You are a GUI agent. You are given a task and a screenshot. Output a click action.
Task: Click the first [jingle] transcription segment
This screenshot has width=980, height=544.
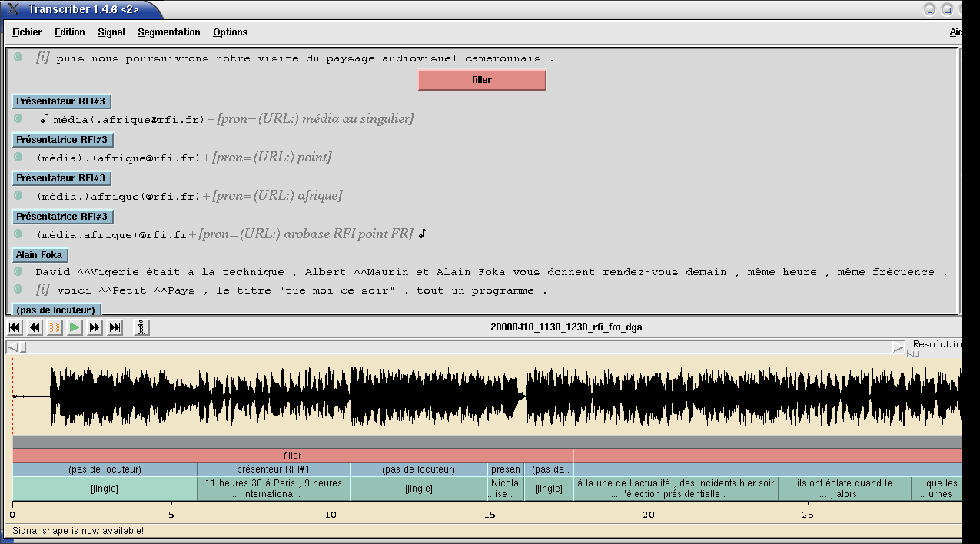point(105,489)
